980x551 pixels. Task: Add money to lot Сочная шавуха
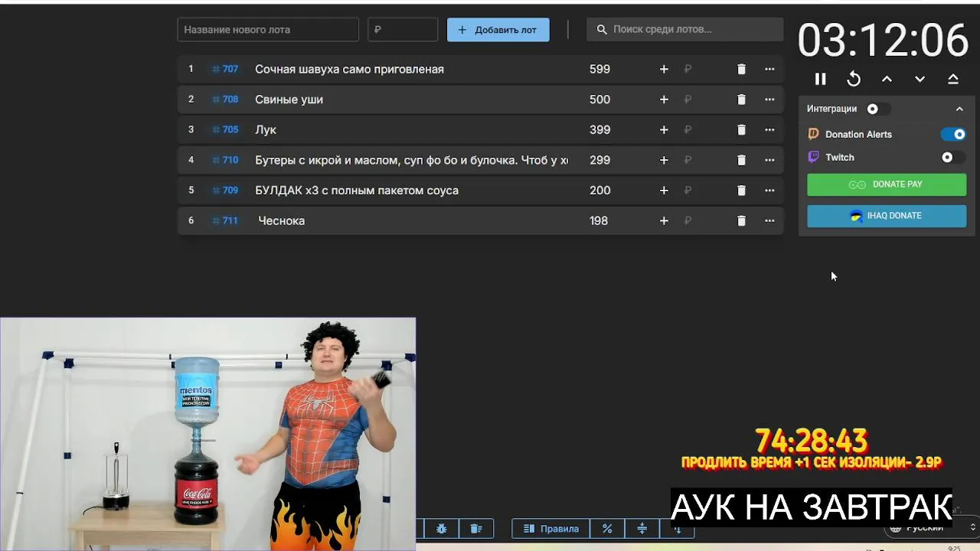(x=664, y=69)
